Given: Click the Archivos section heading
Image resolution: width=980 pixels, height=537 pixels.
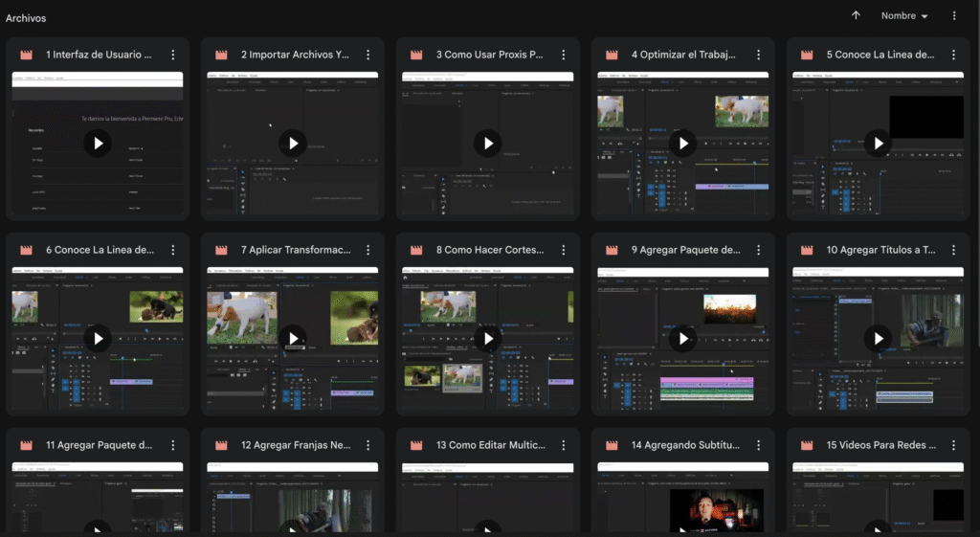Looking at the screenshot, I should (26, 18).
